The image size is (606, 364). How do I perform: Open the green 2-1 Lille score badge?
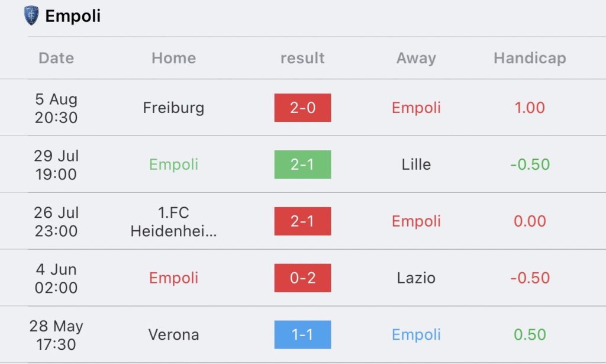pos(302,165)
